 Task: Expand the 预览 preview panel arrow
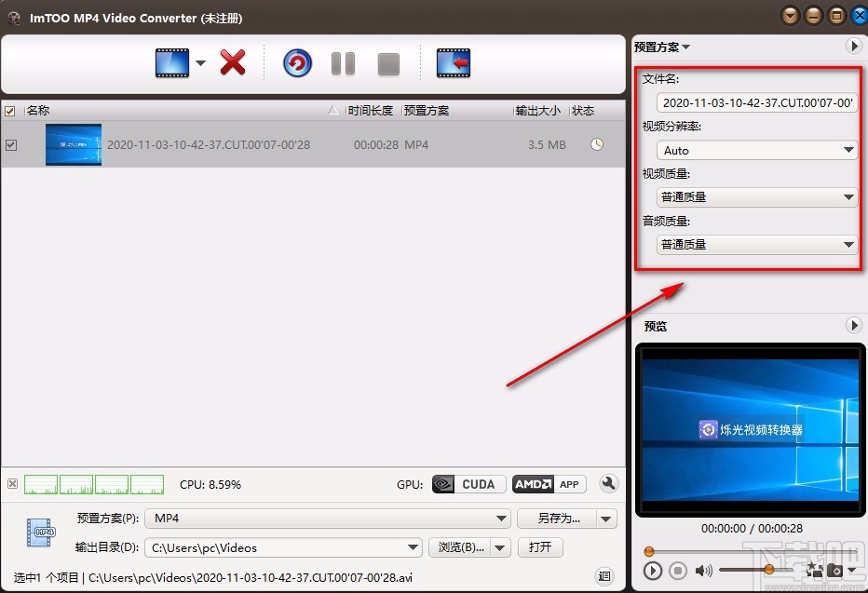pos(854,326)
